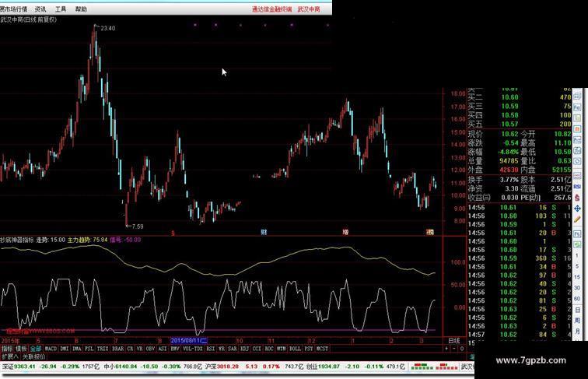Viewport: 588px width, 379px height.
Task: Switch to the 指标 tab
Action: (7, 349)
